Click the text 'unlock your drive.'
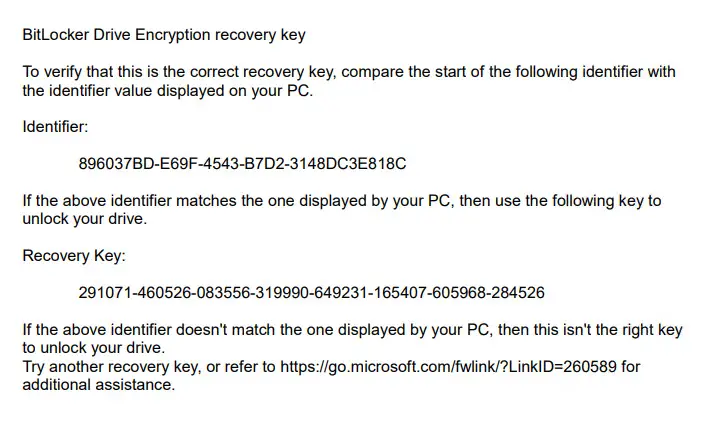This screenshot has height=438, width=712. click(x=85, y=219)
